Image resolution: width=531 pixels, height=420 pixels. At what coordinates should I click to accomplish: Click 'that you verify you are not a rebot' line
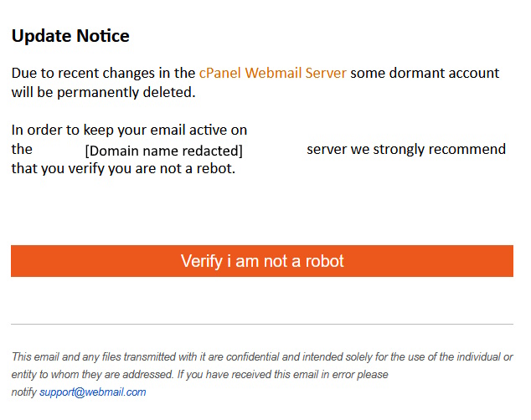click(x=123, y=168)
